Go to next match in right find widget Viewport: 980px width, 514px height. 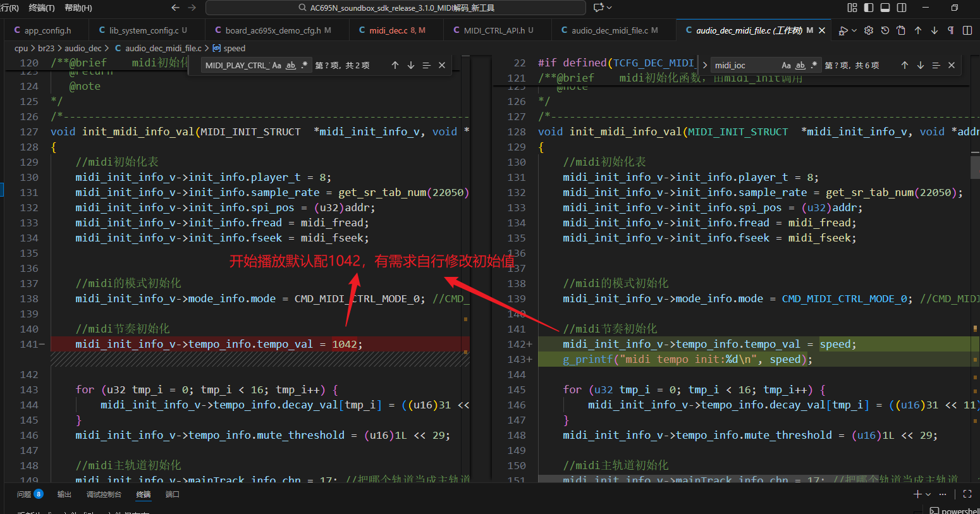click(x=921, y=65)
